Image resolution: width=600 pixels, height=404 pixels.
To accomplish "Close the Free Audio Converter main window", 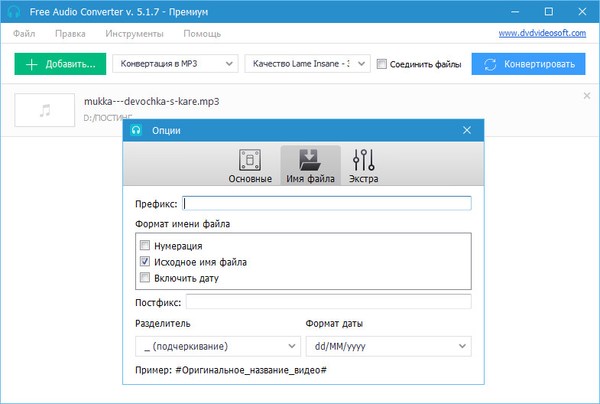I will point(582,11).
